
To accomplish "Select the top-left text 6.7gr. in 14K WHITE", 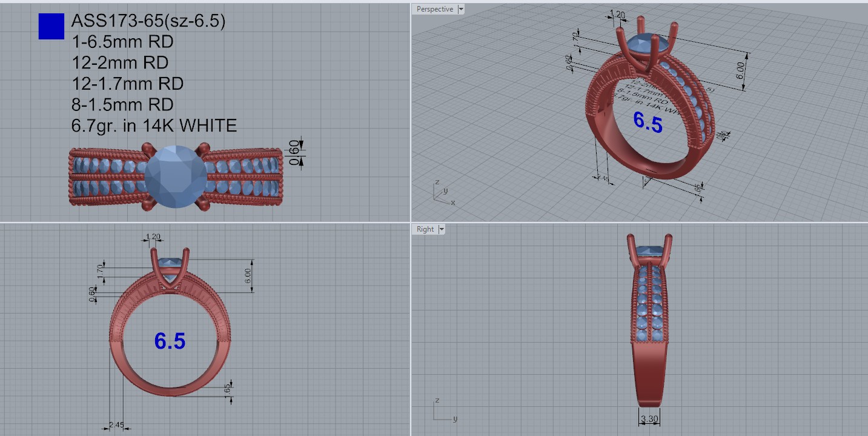I will (154, 126).
